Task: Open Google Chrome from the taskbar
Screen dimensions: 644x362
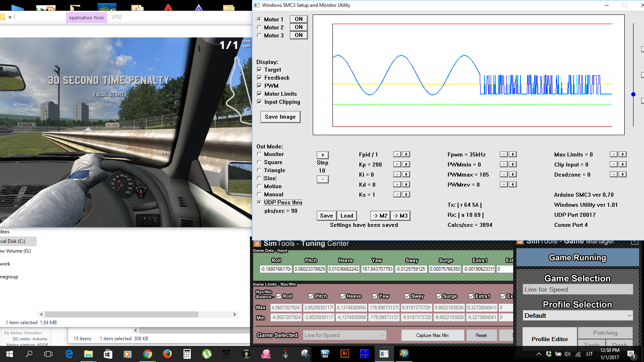Action: click(x=148, y=354)
